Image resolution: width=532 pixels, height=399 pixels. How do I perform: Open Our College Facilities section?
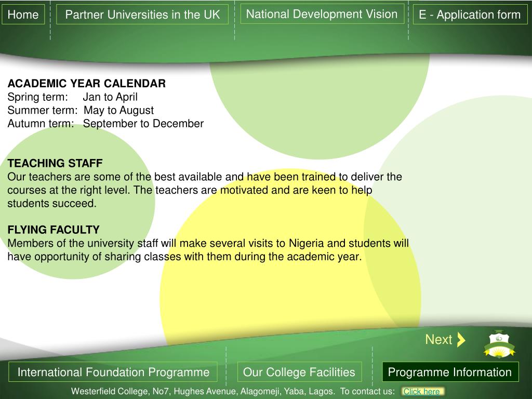(299, 372)
